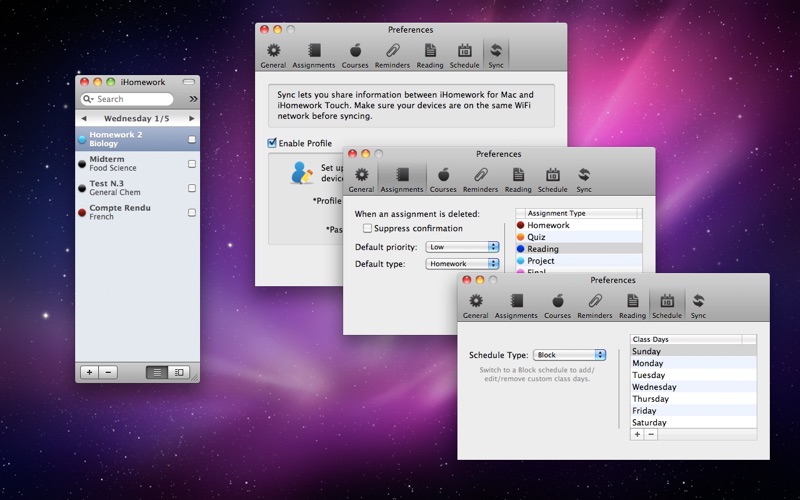Switch iHomework to list view
The height and width of the screenshot is (500, 800).
pyautogui.click(x=157, y=372)
